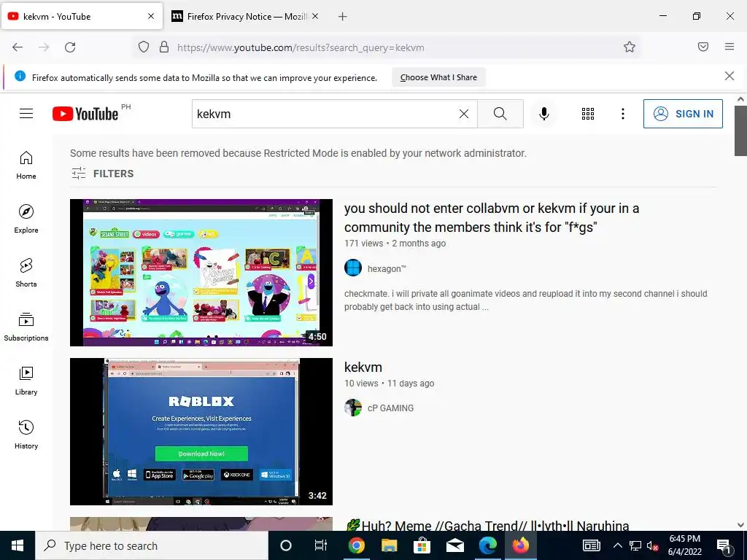Click Choose What I Share button
Image resolution: width=747 pixels, height=560 pixels.
[438, 77]
